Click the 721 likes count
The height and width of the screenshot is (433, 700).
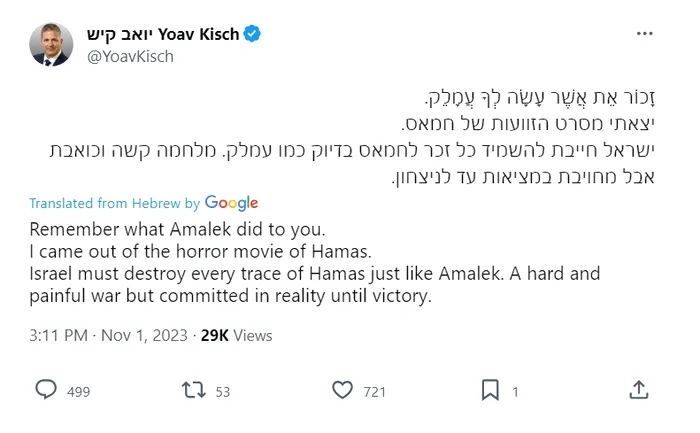(x=375, y=392)
